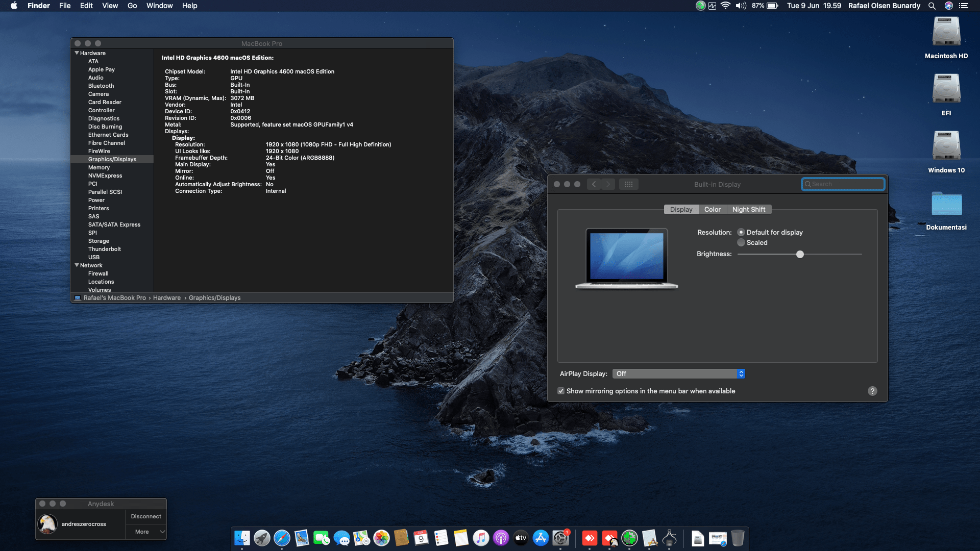This screenshot has height=551, width=980.
Task: Switch to the Color tab
Action: click(x=712, y=209)
